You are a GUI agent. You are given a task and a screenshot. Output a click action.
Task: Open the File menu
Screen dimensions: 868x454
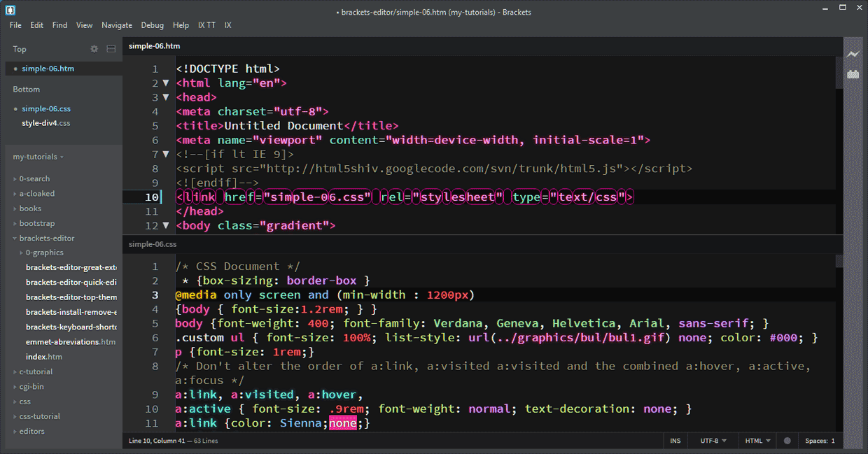(15, 25)
